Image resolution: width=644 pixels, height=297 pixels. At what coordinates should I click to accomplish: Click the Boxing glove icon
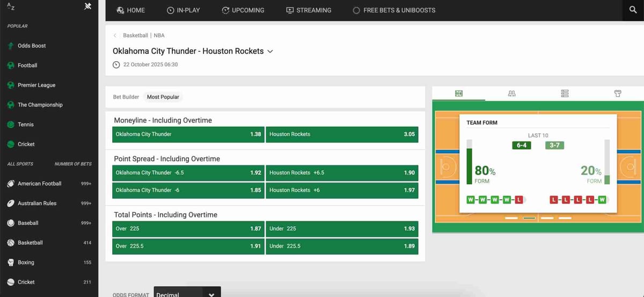(11, 263)
